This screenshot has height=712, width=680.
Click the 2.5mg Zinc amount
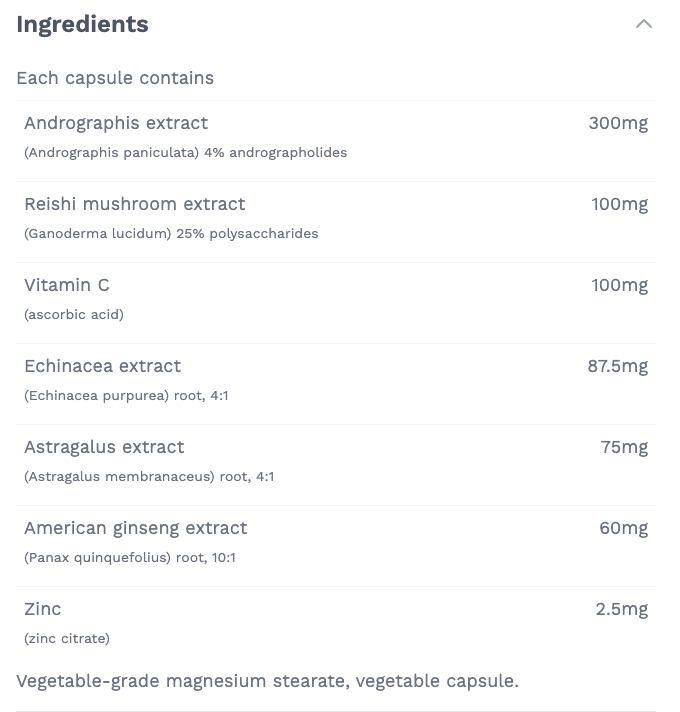tap(622, 609)
